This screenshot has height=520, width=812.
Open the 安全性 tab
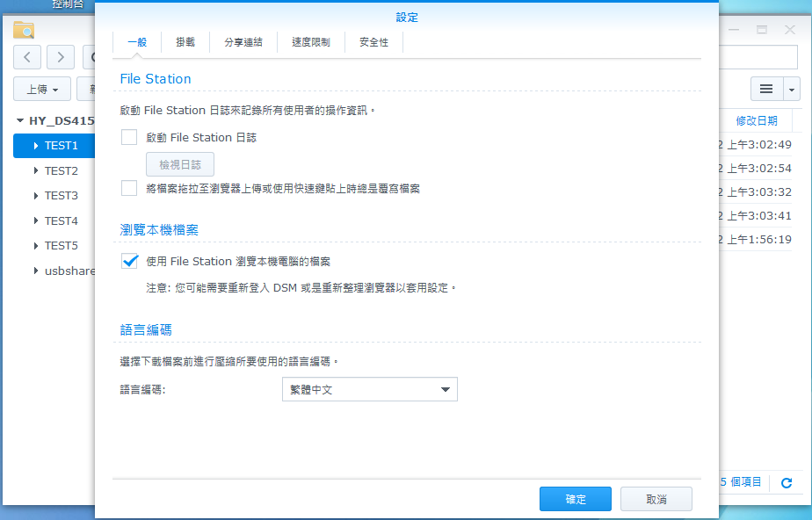tap(373, 42)
